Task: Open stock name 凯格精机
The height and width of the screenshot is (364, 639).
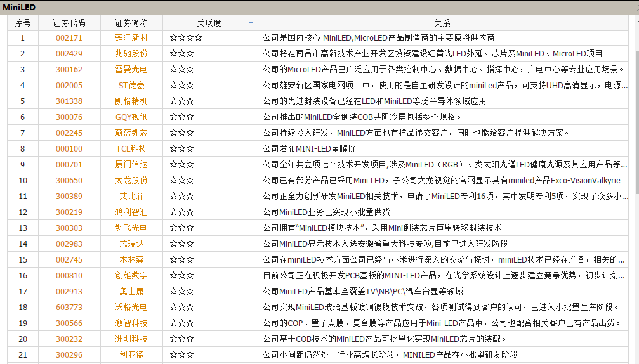Action: click(x=131, y=101)
